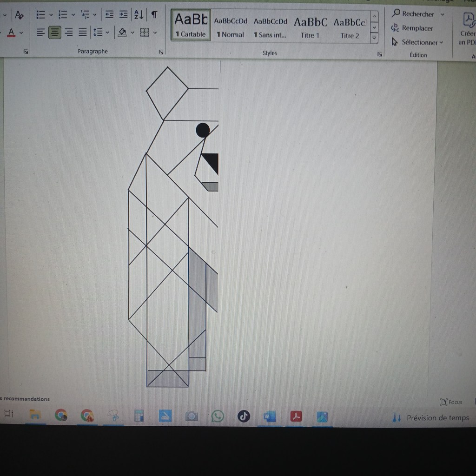
Task: Apply the Sans interligne style
Action: click(270, 27)
